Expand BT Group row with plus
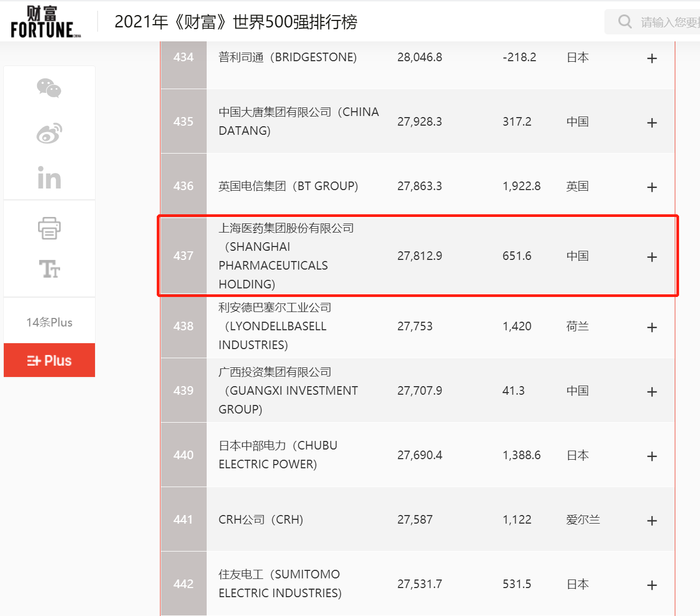 coord(652,187)
